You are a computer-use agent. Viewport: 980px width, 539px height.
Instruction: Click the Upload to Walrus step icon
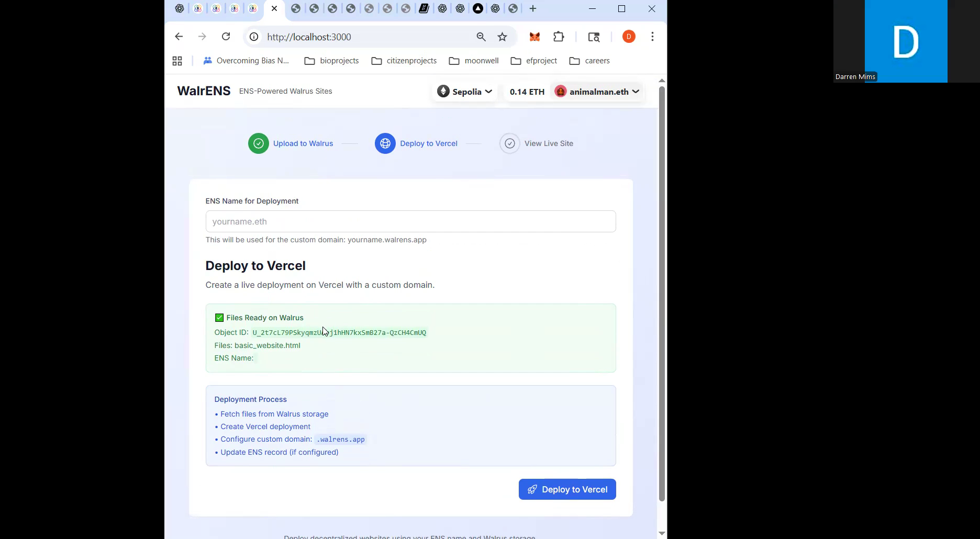(x=258, y=143)
